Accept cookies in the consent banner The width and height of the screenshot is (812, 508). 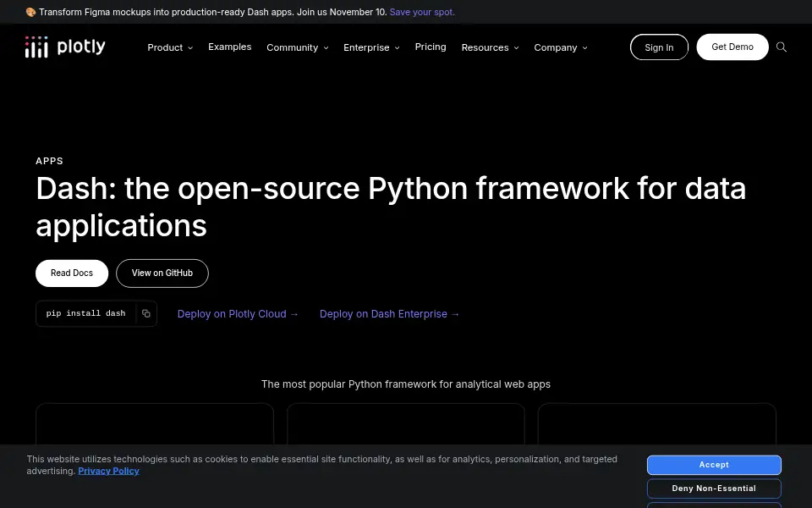714,465
